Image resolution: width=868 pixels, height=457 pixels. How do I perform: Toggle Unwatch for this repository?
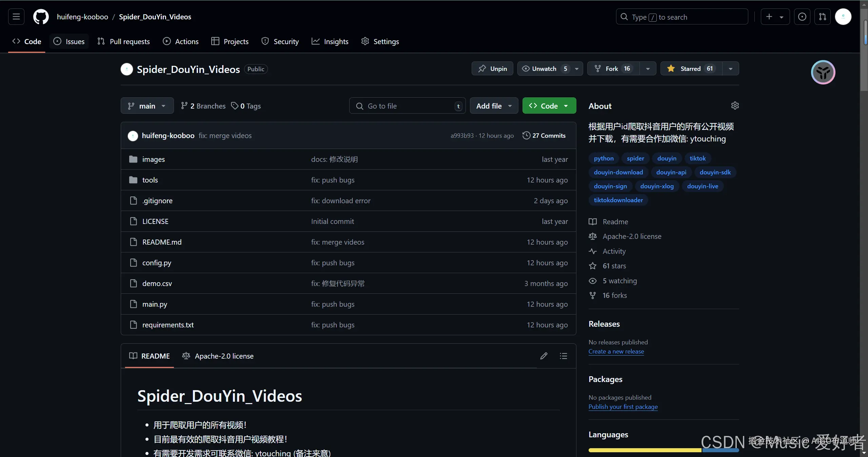pyautogui.click(x=544, y=69)
